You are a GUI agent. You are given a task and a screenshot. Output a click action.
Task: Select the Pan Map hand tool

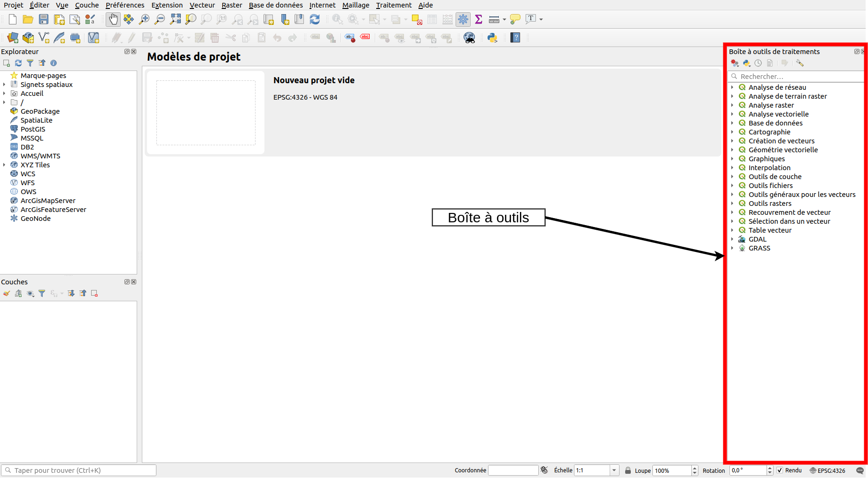tap(113, 19)
